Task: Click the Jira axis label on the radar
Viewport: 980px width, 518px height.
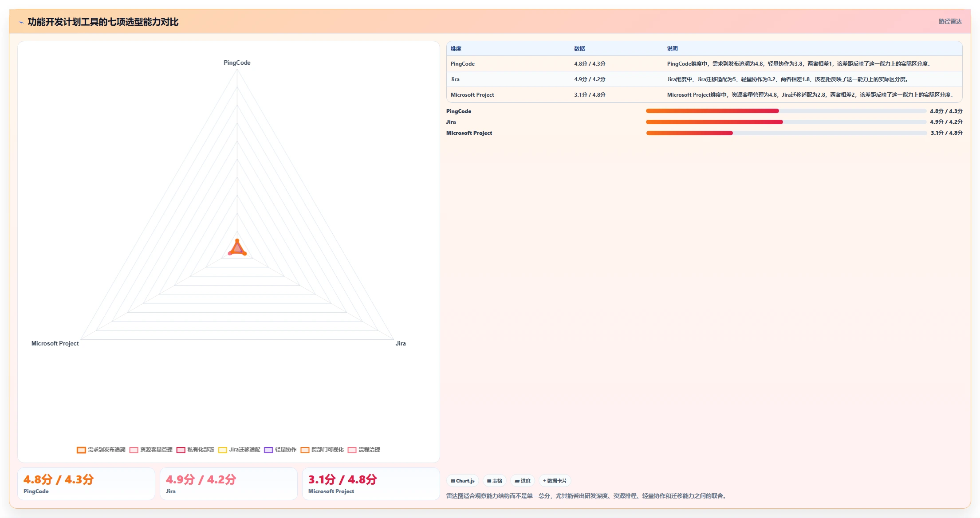Action: [401, 344]
